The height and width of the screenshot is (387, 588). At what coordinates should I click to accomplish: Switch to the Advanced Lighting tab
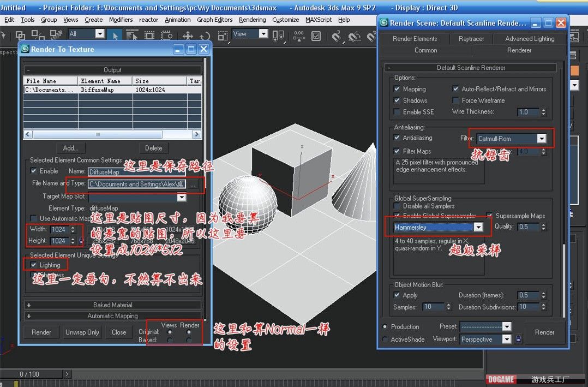(530, 39)
